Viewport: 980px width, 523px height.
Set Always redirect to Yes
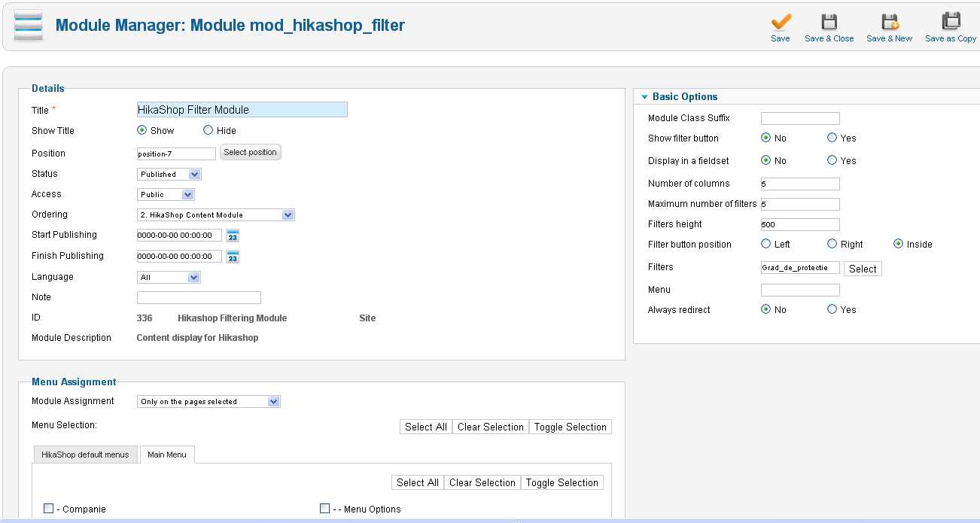pyautogui.click(x=832, y=309)
